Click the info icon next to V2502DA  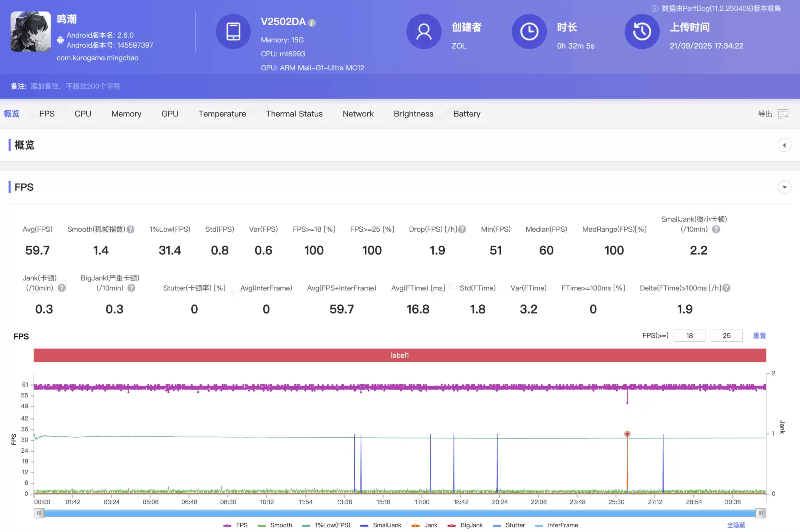pyautogui.click(x=312, y=23)
